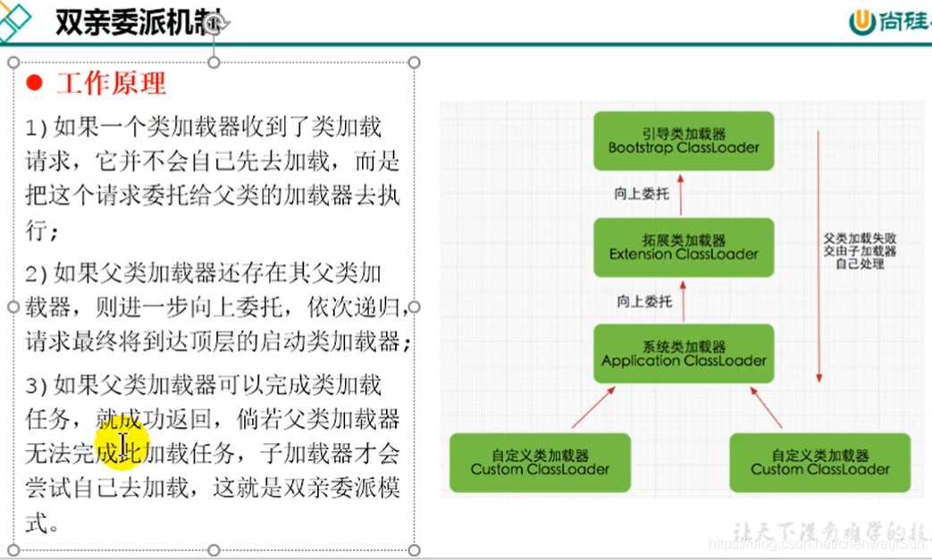The image size is (932, 560).
Task: Click the Extension ClassLoader box
Action: click(684, 247)
